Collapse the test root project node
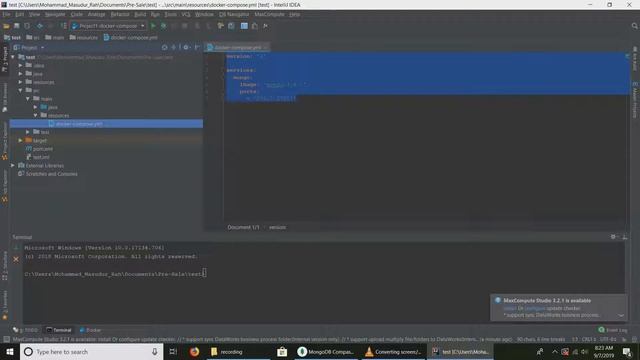Viewport: 640px width, 360px height. pyautogui.click(x=13, y=57)
